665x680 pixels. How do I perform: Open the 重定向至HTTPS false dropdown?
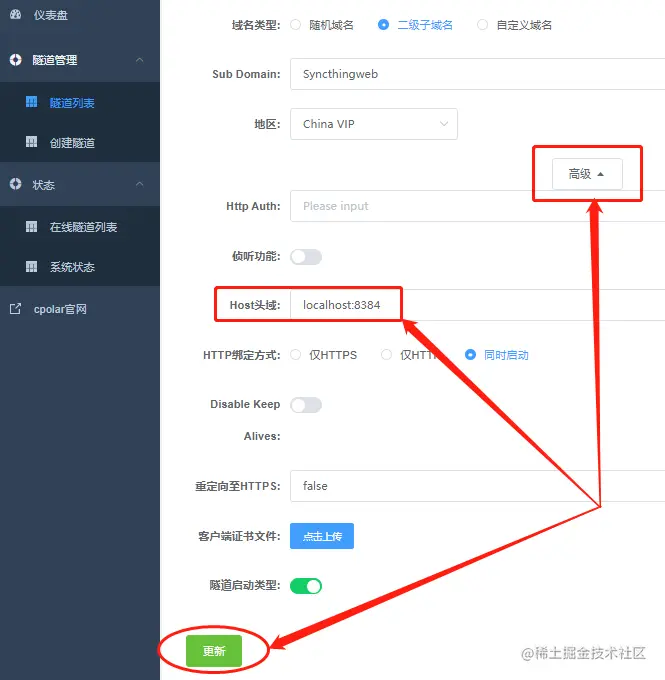click(x=477, y=486)
